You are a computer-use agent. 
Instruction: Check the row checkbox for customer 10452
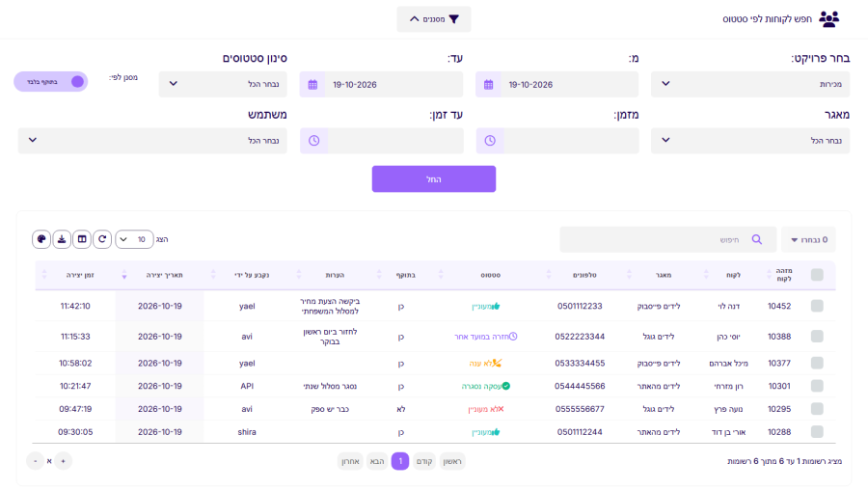point(817,306)
